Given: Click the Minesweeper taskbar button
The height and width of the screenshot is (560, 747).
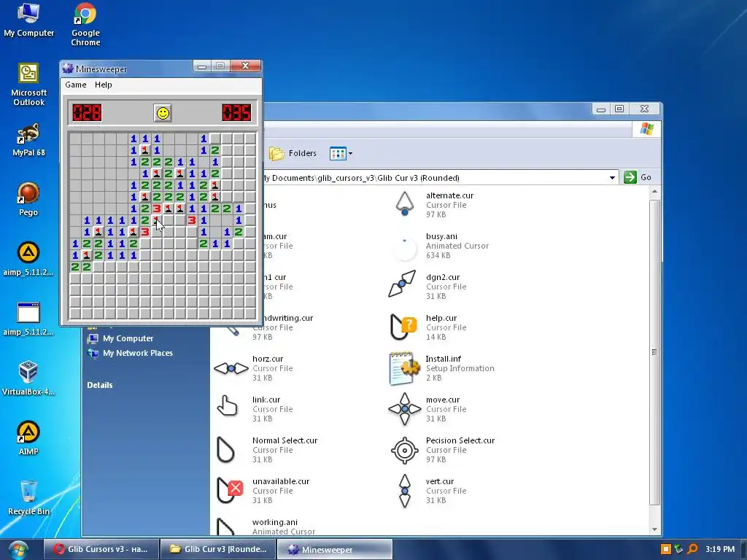Looking at the screenshot, I should click(x=335, y=549).
